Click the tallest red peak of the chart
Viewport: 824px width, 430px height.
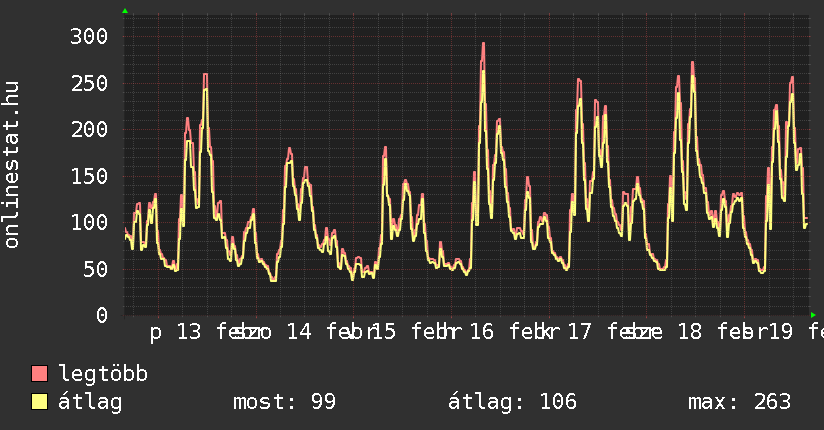coord(483,44)
